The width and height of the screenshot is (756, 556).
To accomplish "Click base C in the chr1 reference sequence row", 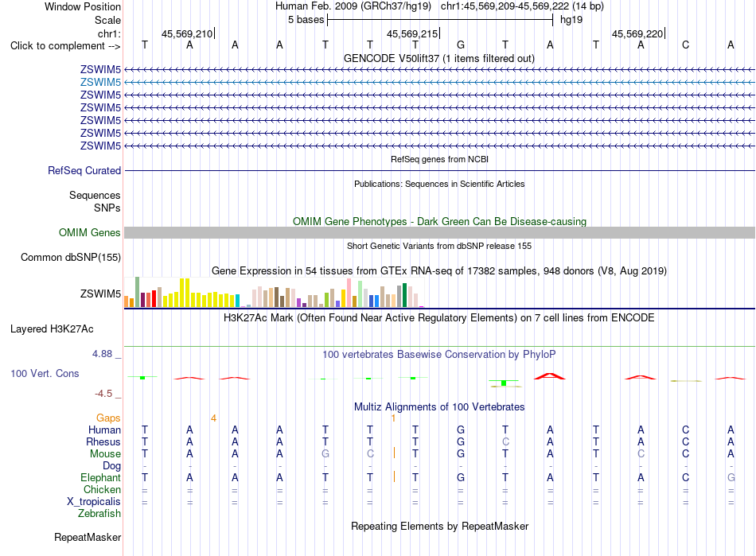I will 686,45.
